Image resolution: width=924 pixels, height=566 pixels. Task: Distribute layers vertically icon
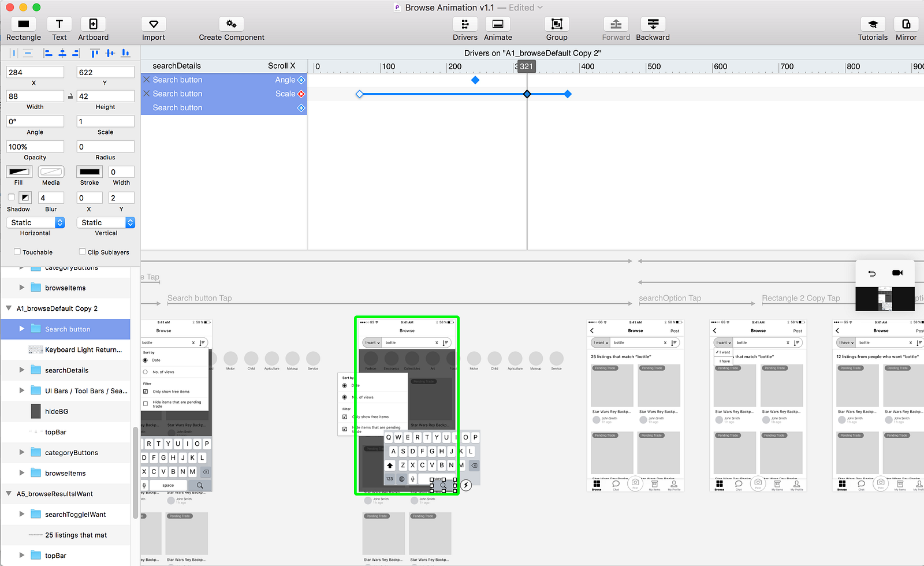[x=28, y=53]
